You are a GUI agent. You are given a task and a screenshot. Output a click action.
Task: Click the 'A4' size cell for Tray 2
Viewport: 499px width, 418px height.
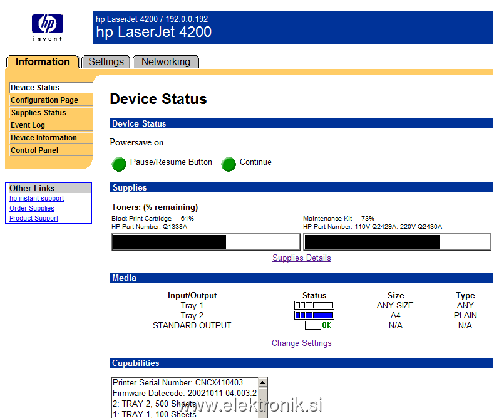click(395, 315)
